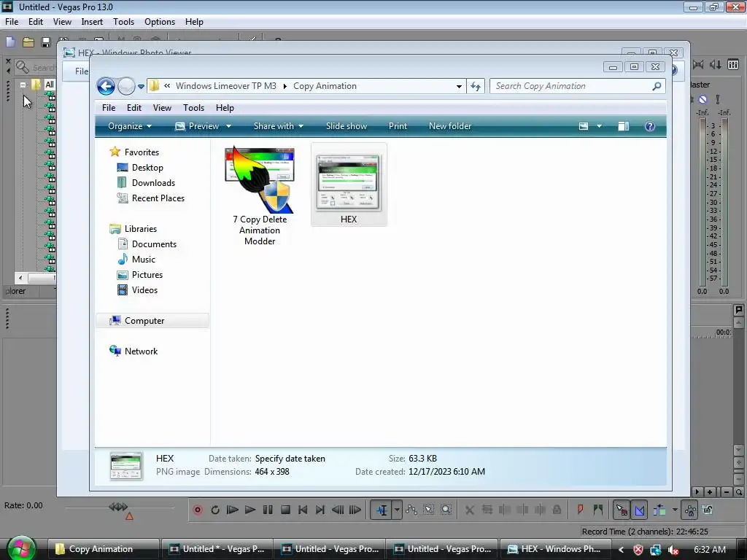Screen dimensions: 747x560
Task: Toggle Loop Playback in Vegas transport bar
Action: 215,510
